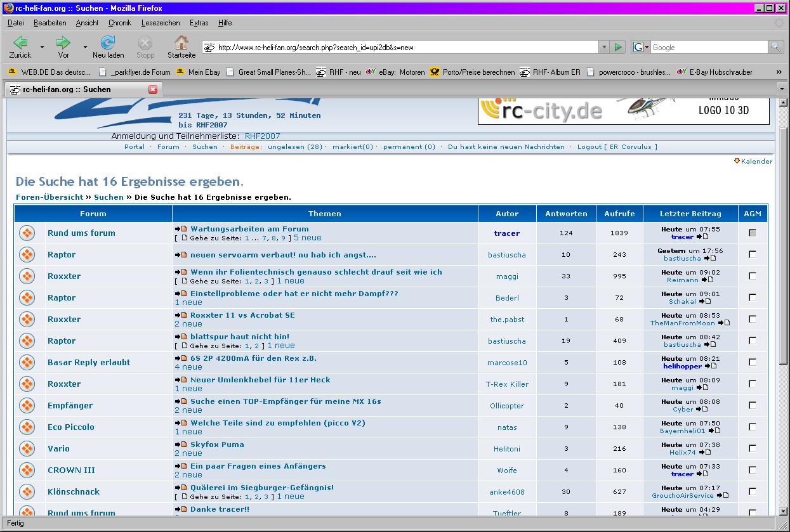Screen dimensions: 790x532
Task: Open the Google search engine selector dropdown
Action: coord(640,47)
